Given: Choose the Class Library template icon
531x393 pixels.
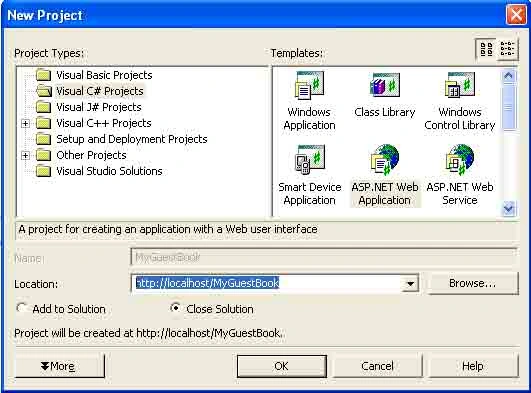Looking at the screenshot, I should [384, 85].
